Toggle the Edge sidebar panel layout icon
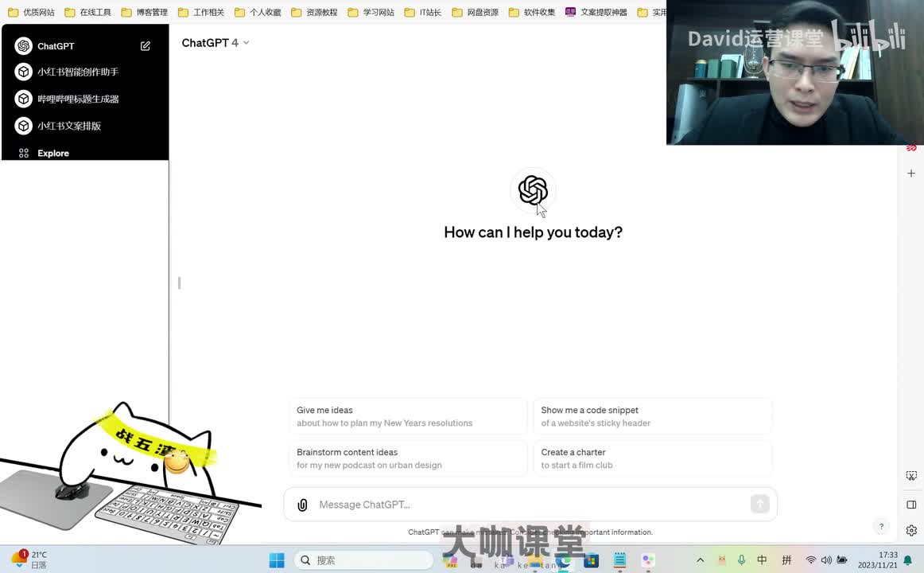Screen dimensions: 924x573 (x=911, y=505)
